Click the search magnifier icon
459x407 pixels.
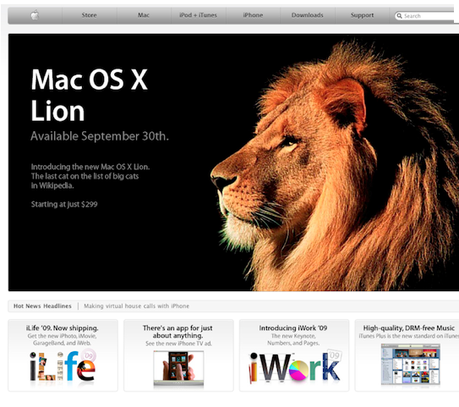click(x=399, y=16)
